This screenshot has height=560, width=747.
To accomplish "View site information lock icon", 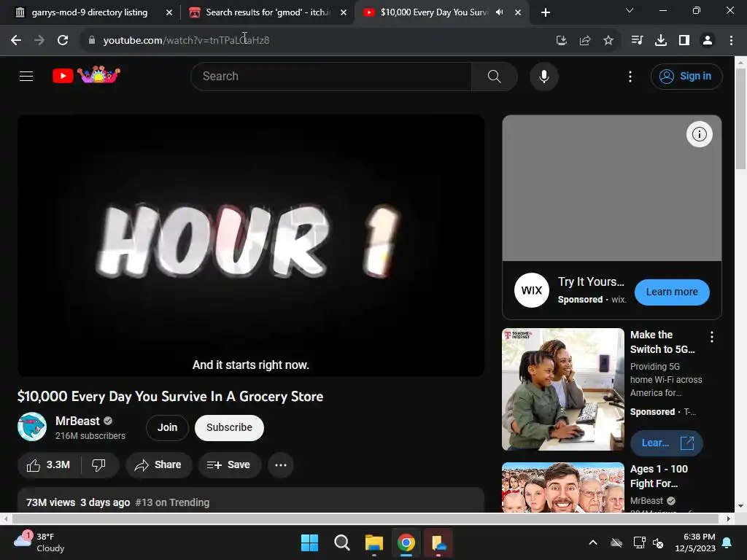I will coord(92,41).
